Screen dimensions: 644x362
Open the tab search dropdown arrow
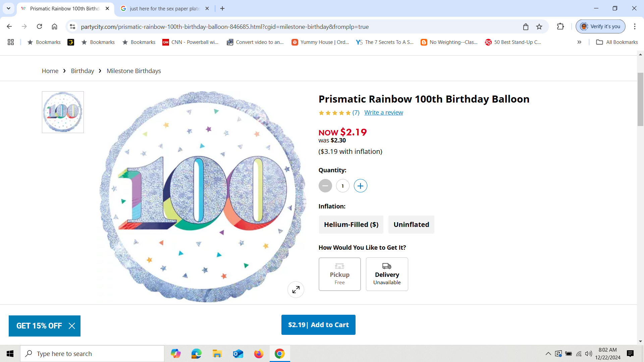8,8
